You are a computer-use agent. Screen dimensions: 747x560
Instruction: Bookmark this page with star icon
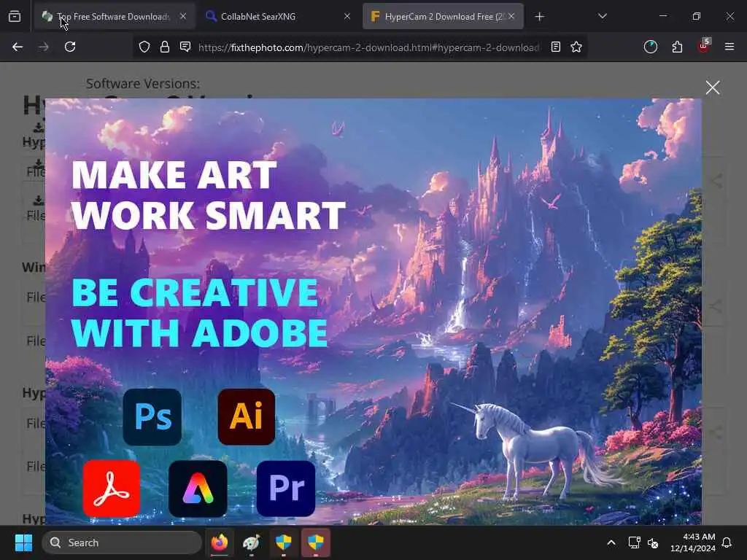[576, 47]
